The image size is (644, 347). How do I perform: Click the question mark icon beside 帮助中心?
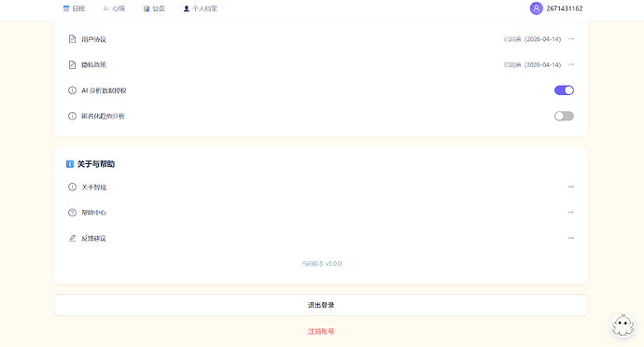72,213
